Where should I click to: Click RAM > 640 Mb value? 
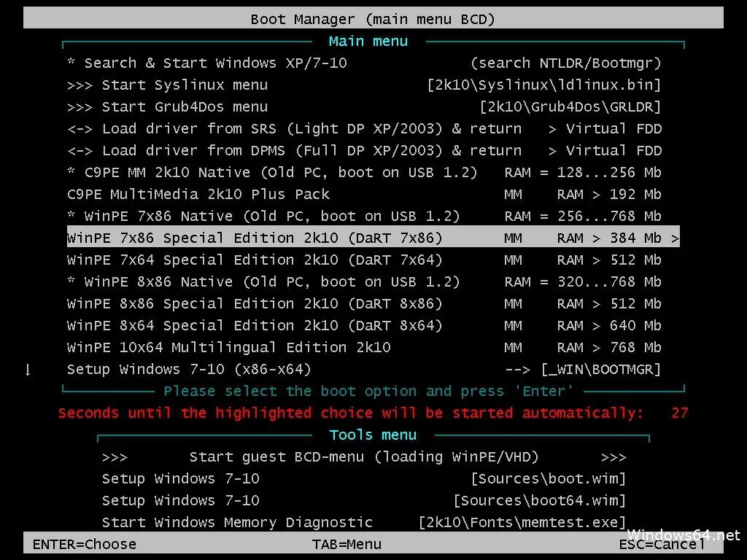(x=609, y=326)
